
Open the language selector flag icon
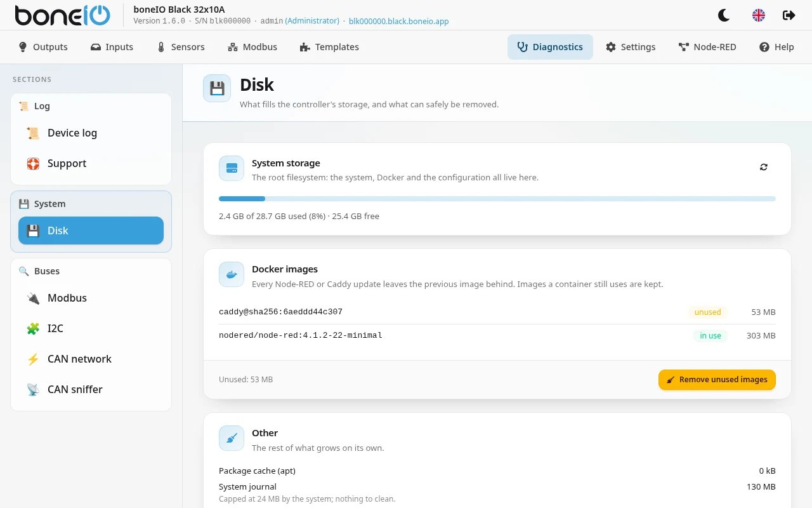pyautogui.click(x=759, y=15)
